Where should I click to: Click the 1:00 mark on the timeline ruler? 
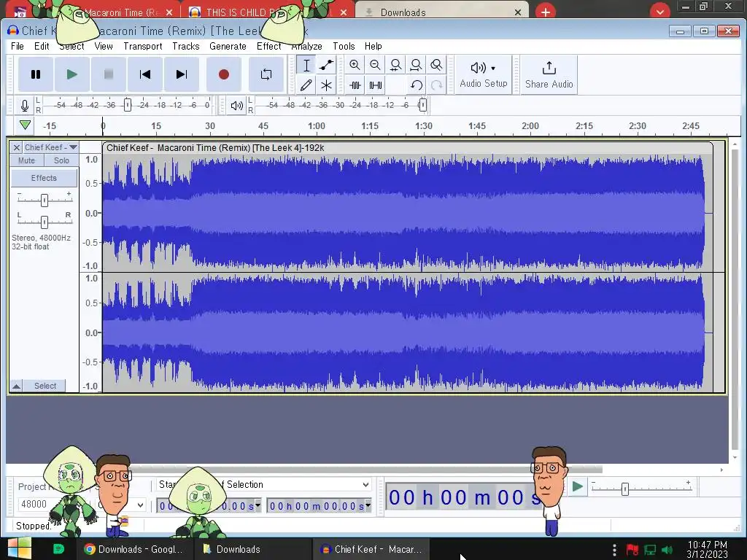pos(317,126)
